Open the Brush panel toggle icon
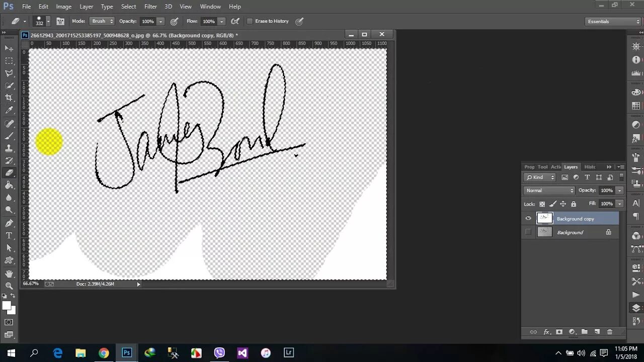644x362 pixels. pos(60,21)
